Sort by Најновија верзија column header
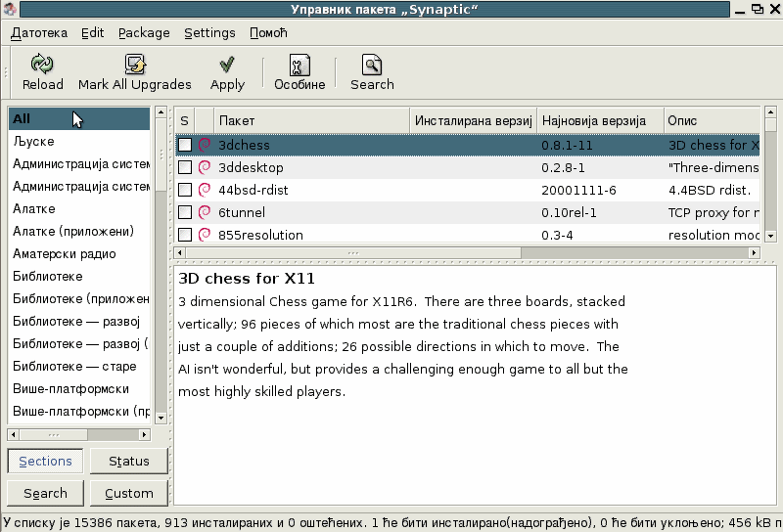 [x=600, y=120]
